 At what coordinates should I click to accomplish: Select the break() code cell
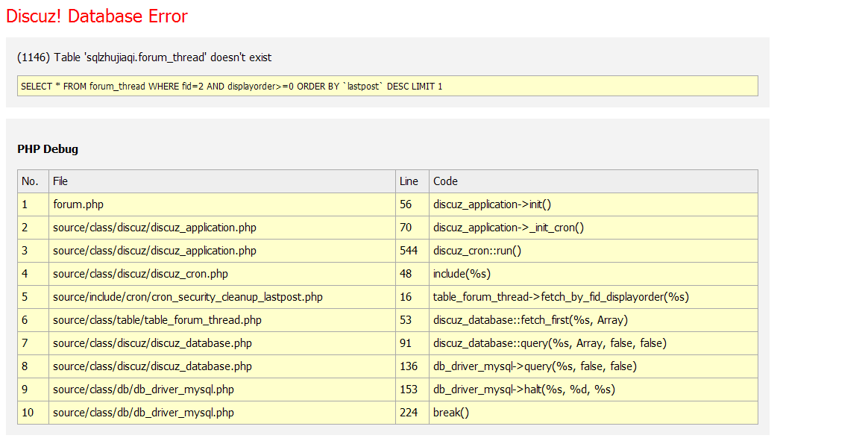[x=594, y=413]
